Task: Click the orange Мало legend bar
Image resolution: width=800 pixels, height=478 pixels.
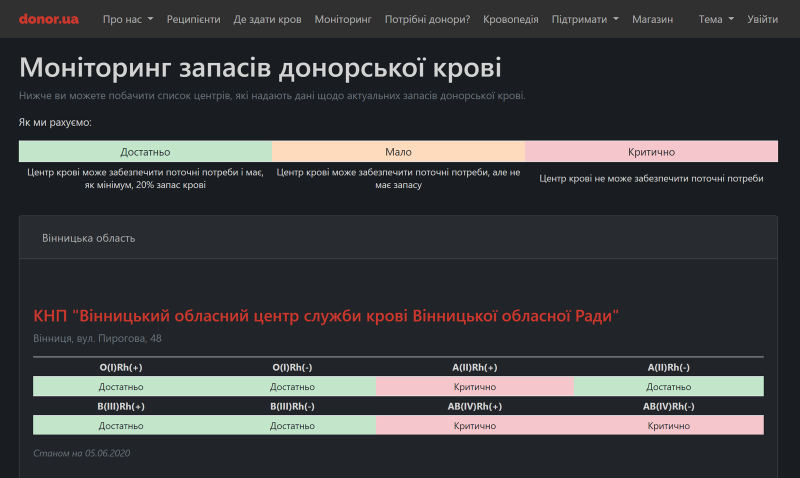Action: click(x=398, y=152)
